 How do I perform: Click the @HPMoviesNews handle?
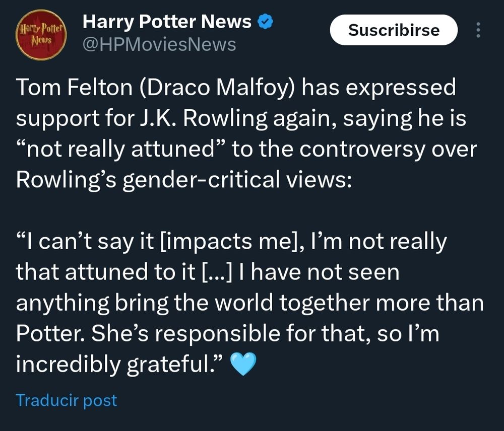(159, 44)
